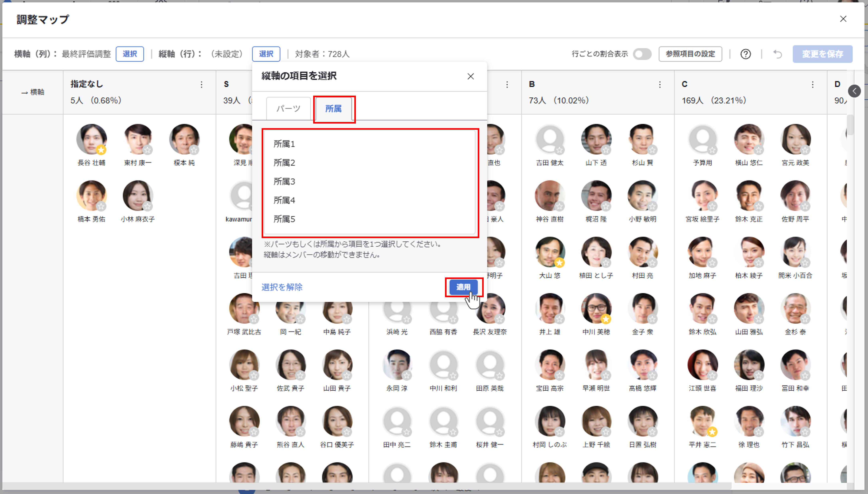Open the 指定なし column three-dot menu
The height and width of the screenshot is (494, 868).
[201, 84]
